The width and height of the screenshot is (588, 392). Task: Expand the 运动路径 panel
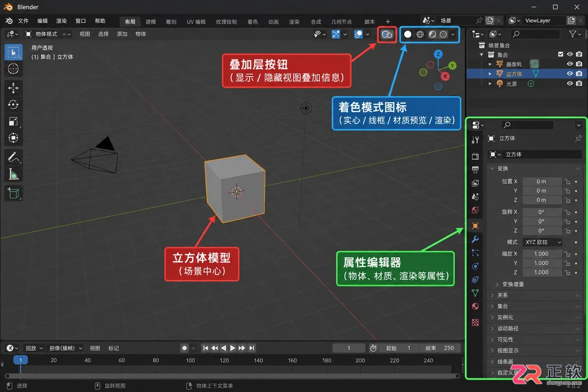point(535,328)
